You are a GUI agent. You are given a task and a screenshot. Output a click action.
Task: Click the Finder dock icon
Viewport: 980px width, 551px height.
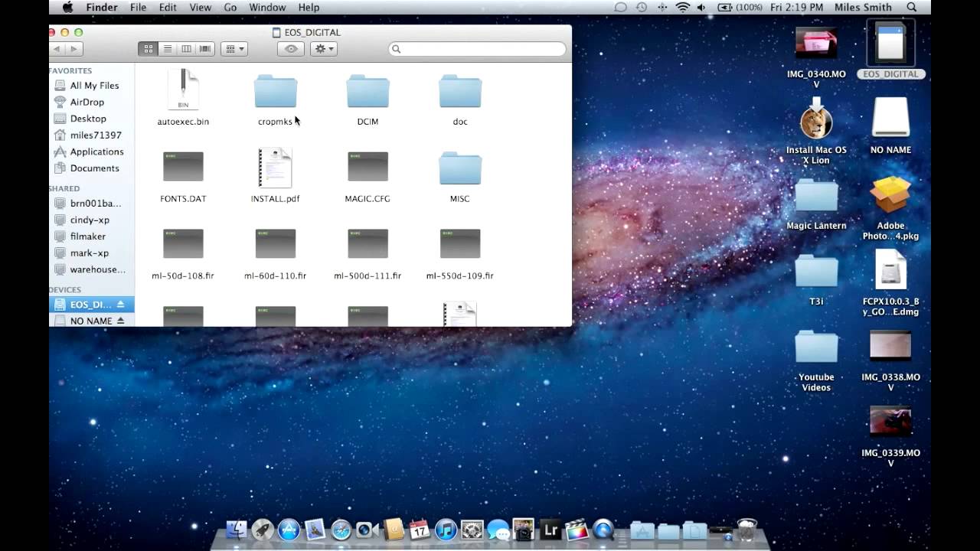237,530
